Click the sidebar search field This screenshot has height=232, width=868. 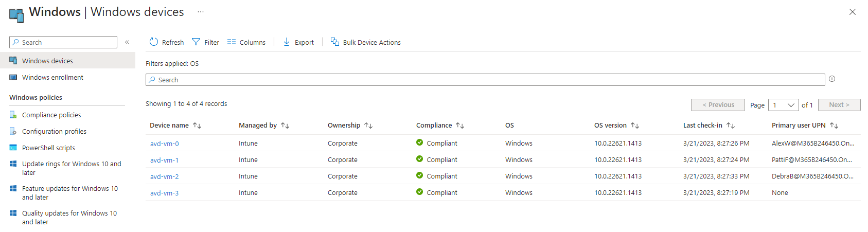tap(63, 42)
